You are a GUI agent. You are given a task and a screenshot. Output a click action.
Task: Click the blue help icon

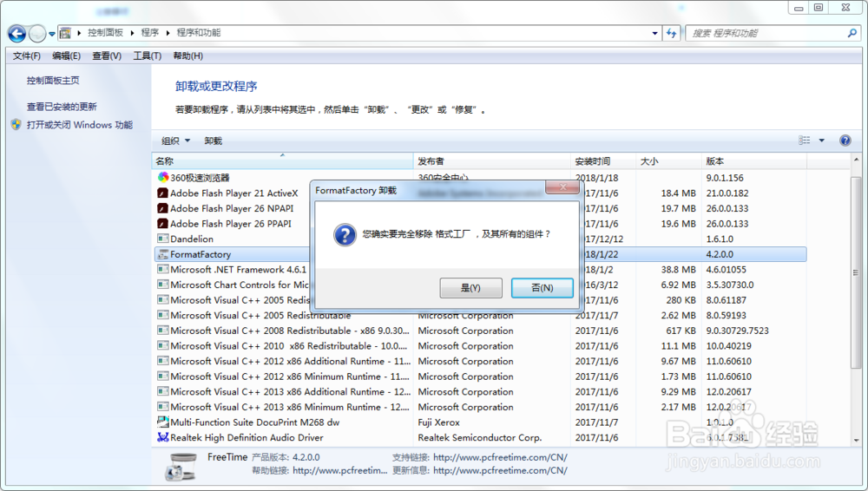click(845, 141)
